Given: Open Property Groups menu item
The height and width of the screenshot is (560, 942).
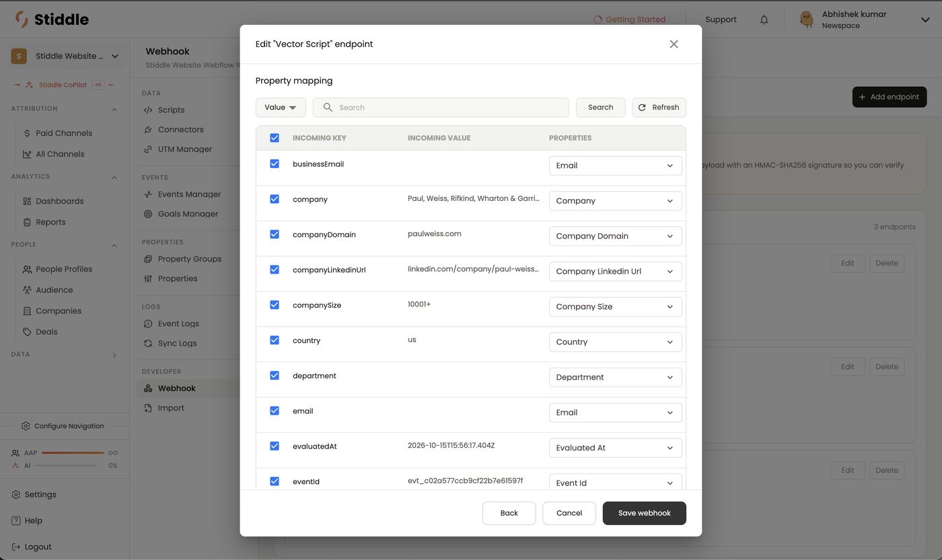Looking at the screenshot, I should pos(189,259).
